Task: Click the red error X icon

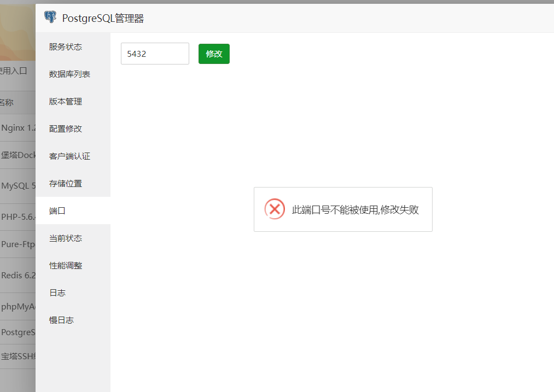Action: tap(275, 209)
